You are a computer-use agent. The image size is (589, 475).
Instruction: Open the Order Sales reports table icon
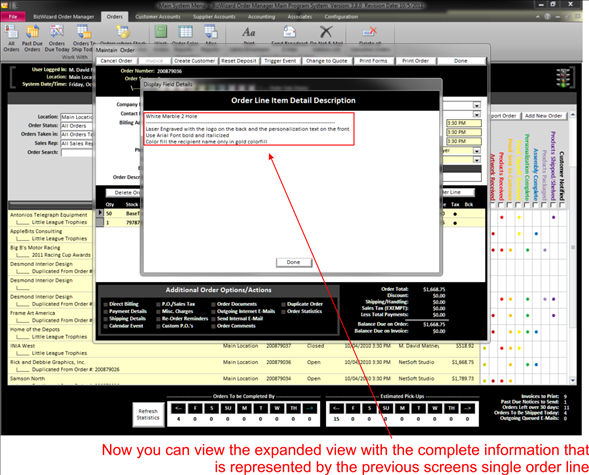pyautogui.click(x=185, y=32)
